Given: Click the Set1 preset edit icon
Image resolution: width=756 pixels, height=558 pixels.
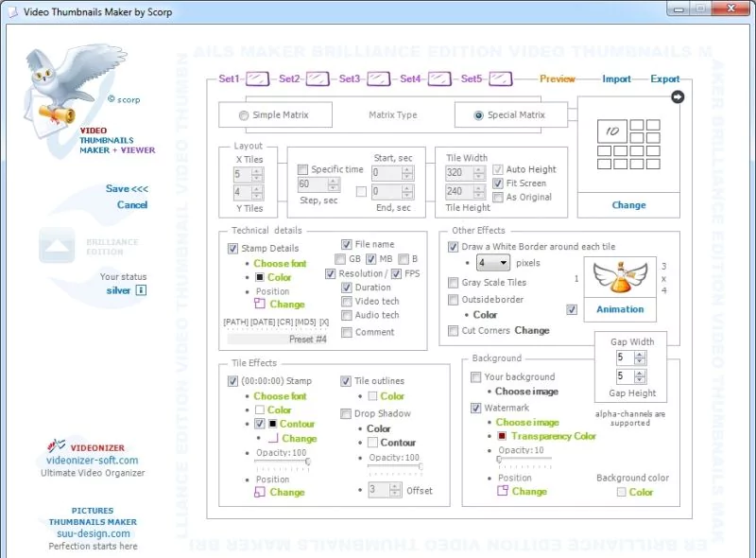Looking at the screenshot, I should click(259, 79).
